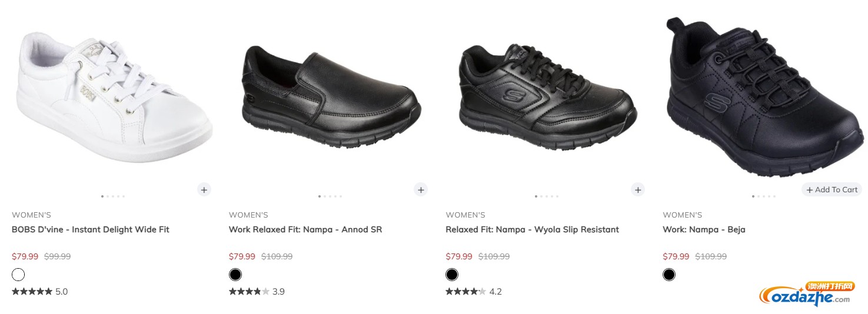This screenshot has width=868, height=314.
Task: Click image carousel dots under BOBS D'vine
Action: click(112, 196)
